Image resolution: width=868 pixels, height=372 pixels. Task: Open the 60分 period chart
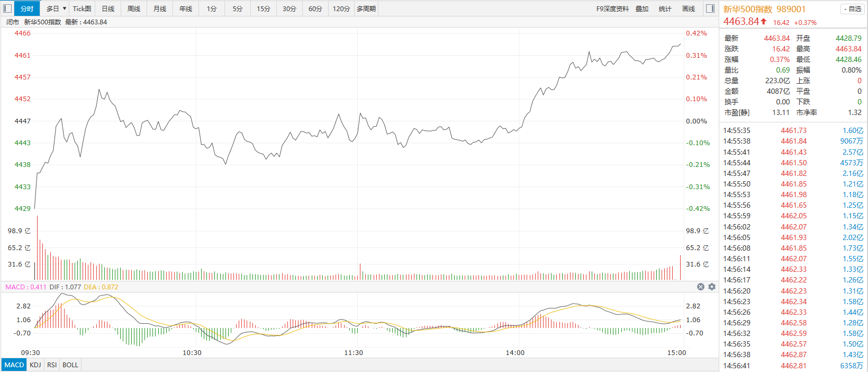pyautogui.click(x=315, y=8)
